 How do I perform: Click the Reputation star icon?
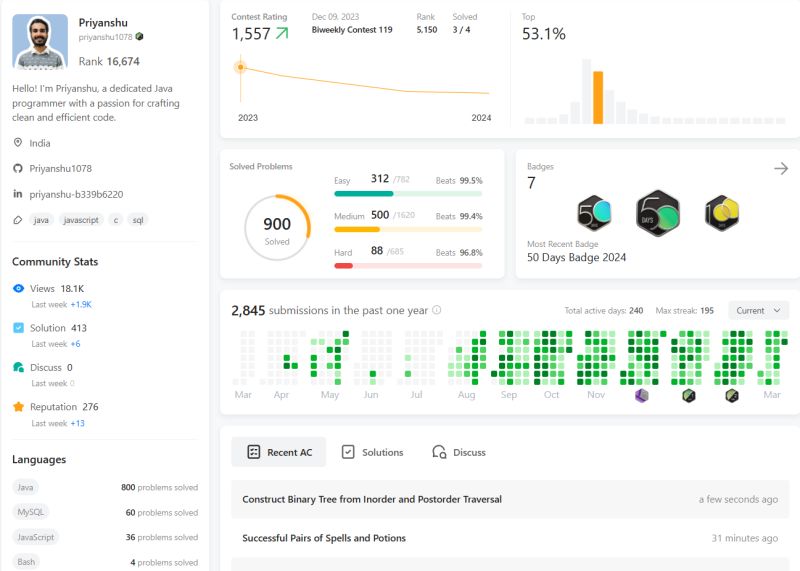18,407
